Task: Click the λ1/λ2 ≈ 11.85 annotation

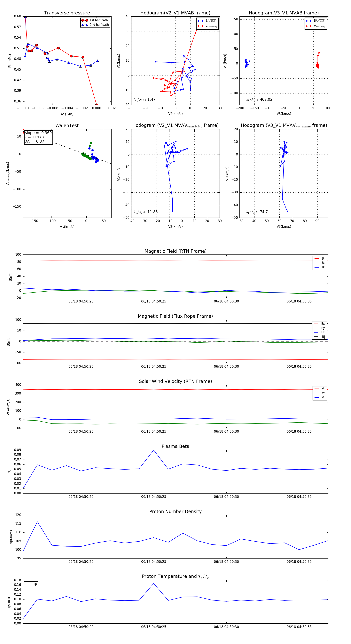Action: 146,212
